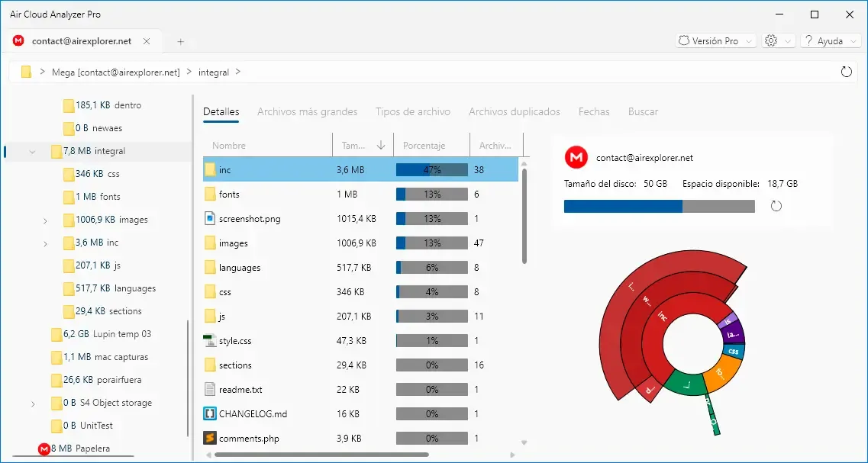Click the js folder icon in details list
The height and width of the screenshot is (463, 868).
210,317
